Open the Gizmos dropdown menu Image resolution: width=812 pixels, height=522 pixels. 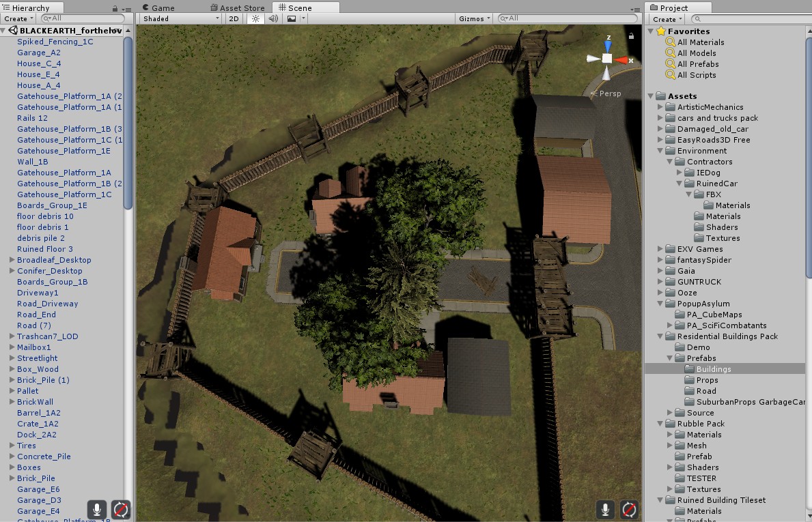point(475,18)
